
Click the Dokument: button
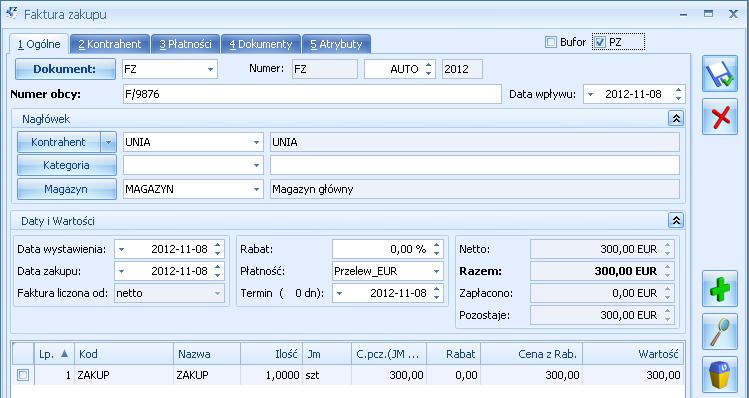[65, 69]
